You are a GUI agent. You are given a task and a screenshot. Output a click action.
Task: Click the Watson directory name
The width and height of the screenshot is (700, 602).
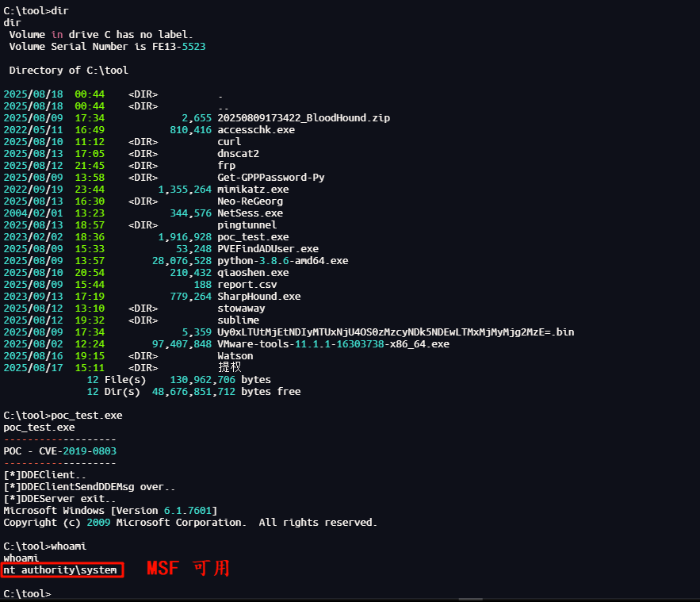(x=235, y=356)
